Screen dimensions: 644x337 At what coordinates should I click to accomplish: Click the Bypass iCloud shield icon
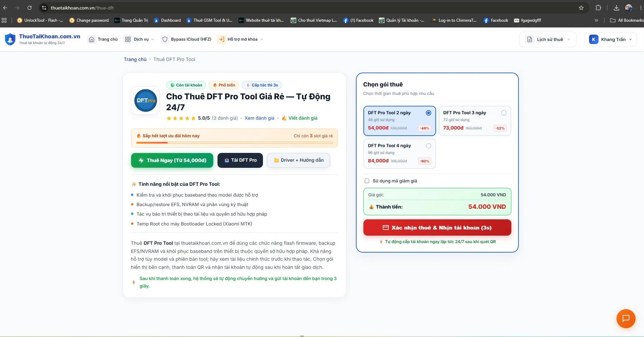point(165,39)
